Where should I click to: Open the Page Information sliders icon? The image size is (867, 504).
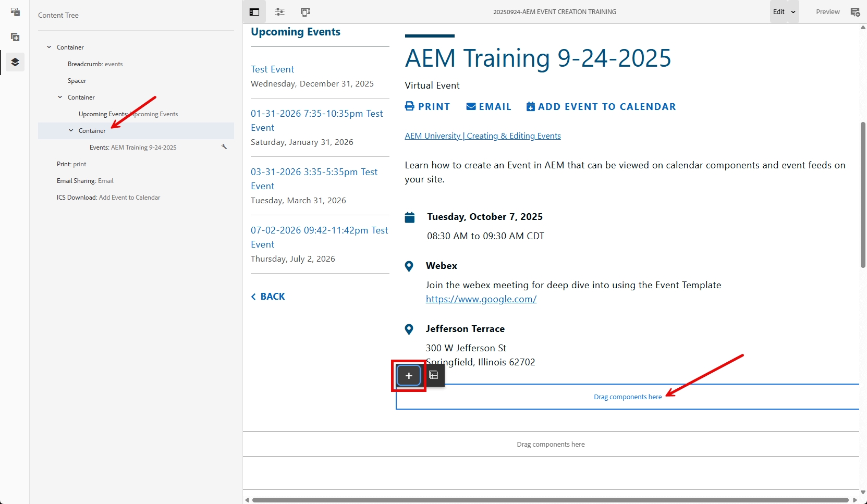[280, 12]
